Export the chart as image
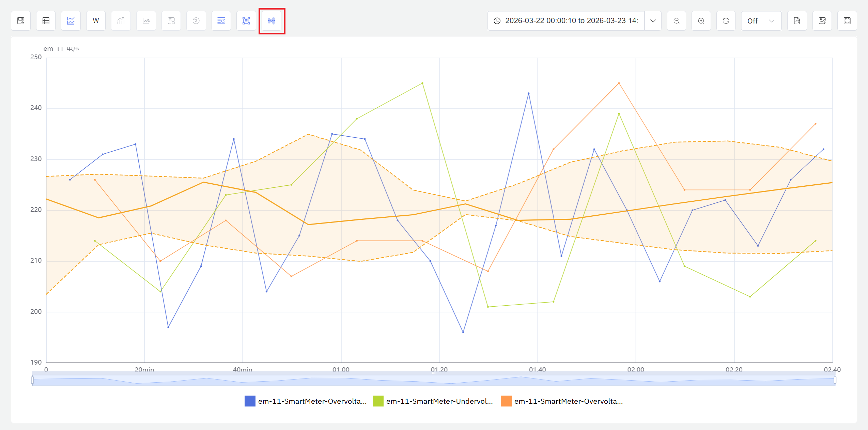This screenshot has height=430, width=868. tap(822, 21)
